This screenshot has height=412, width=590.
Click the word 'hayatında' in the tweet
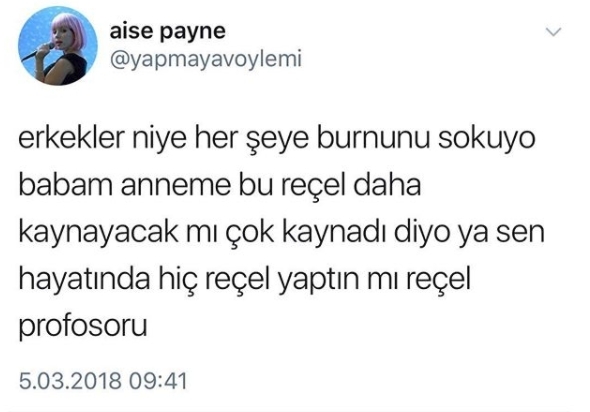point(84,280)
